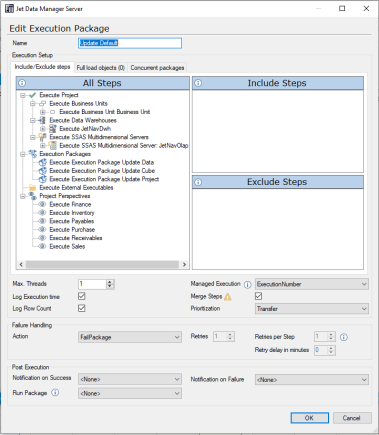Image resolution: width=379 pixels, height=435 pixels.
Task: Expand the JetNavOlap server node
Action: (x=43, y=146)
